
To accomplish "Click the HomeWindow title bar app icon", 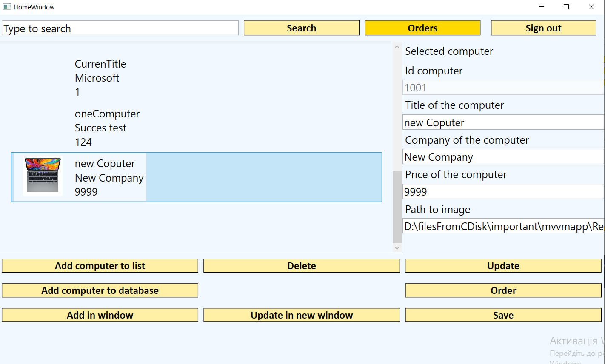I will click(x=6, y=7).
